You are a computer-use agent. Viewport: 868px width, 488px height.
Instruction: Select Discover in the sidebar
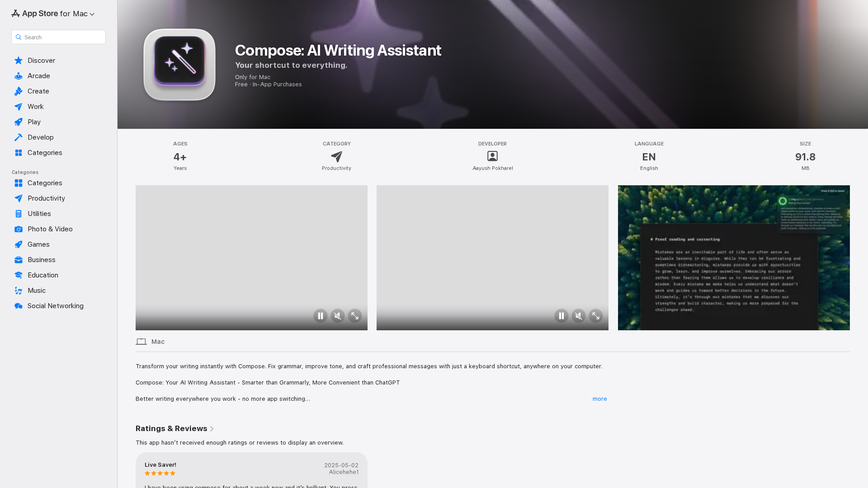[x=41, y=61]
